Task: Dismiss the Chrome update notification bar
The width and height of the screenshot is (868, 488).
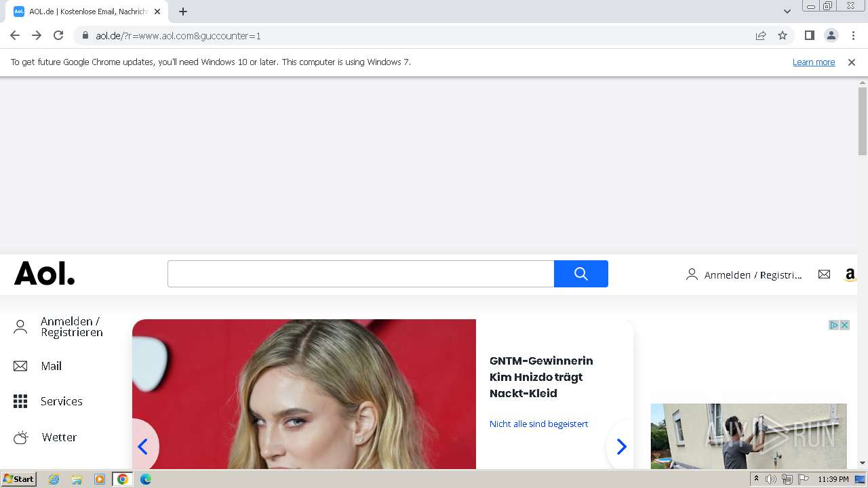Action: tap(852, 62)
